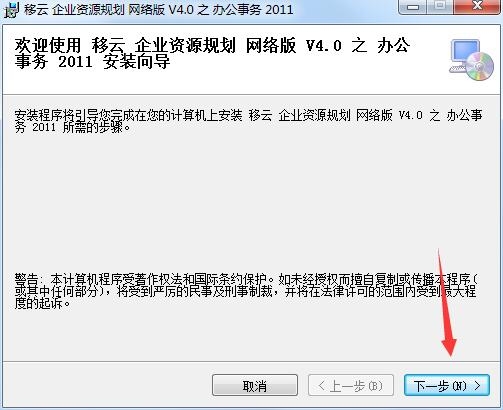Viewport: 503px width, 410px height.
Task: Click the warning's last line 度的起诉
Action: [43, 303]
